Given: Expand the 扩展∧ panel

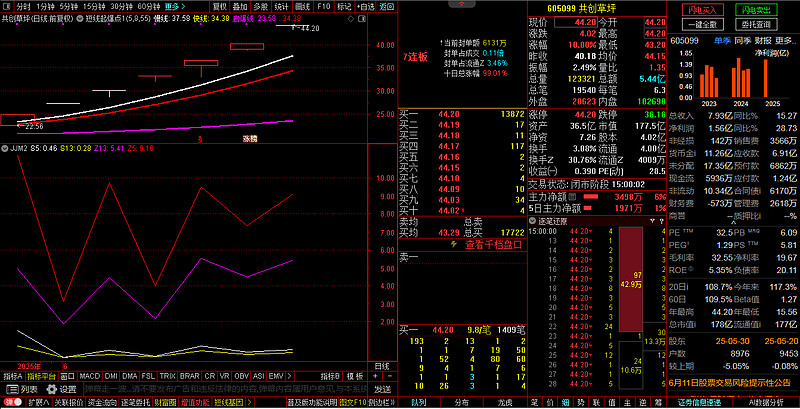Looking at the screenshot, I should 38,403.
